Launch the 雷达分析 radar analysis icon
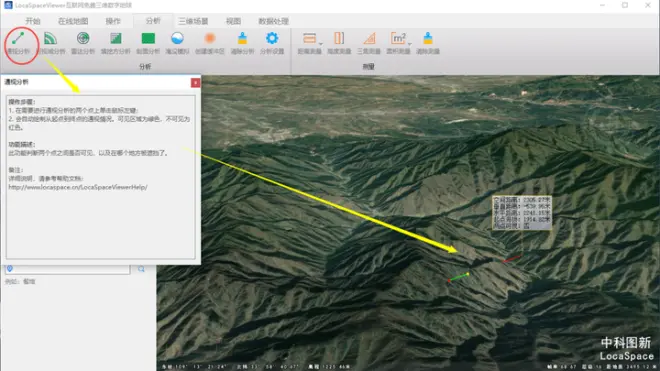Viewport: 660px width, 371px height. [83, 43]
